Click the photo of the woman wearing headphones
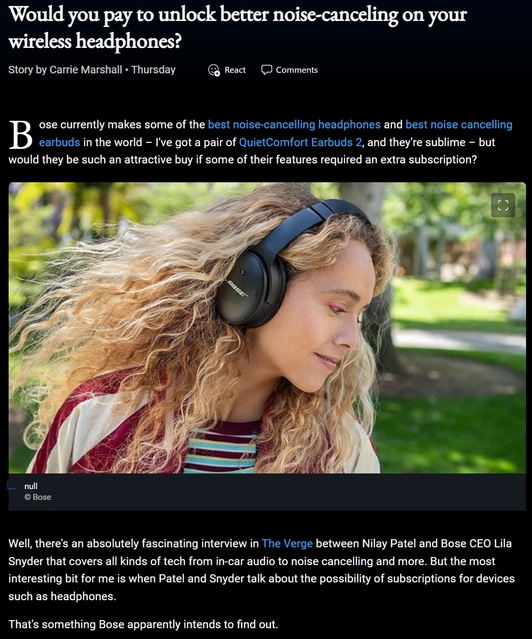The width and height of the screenshot is (532, 639). [267, 328]
